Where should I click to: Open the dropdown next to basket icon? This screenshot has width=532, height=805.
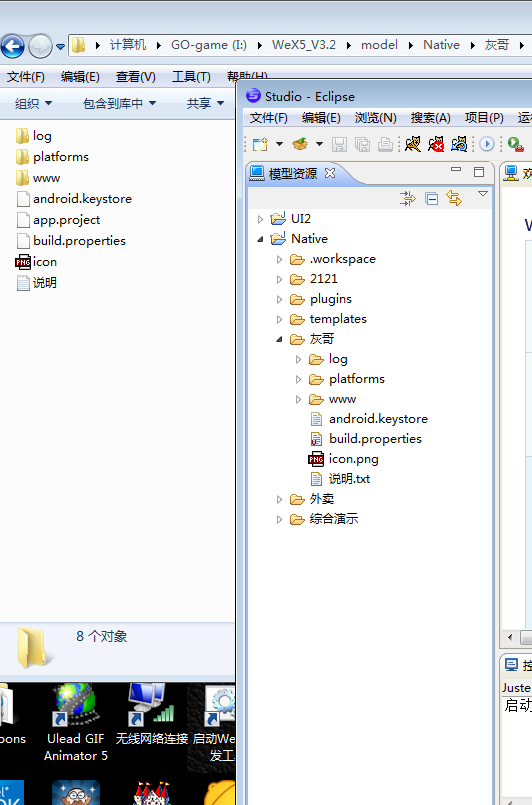pyautogui.click(x=319, y=144)
